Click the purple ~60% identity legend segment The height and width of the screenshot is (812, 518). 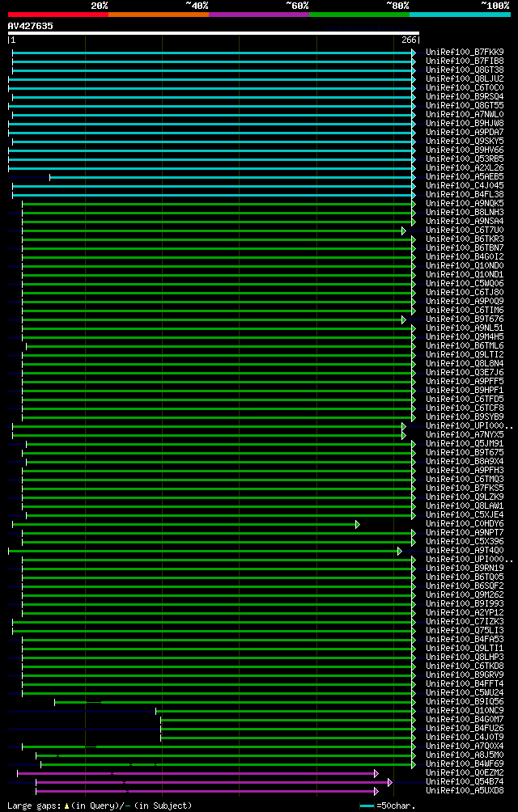click(259, 15)
